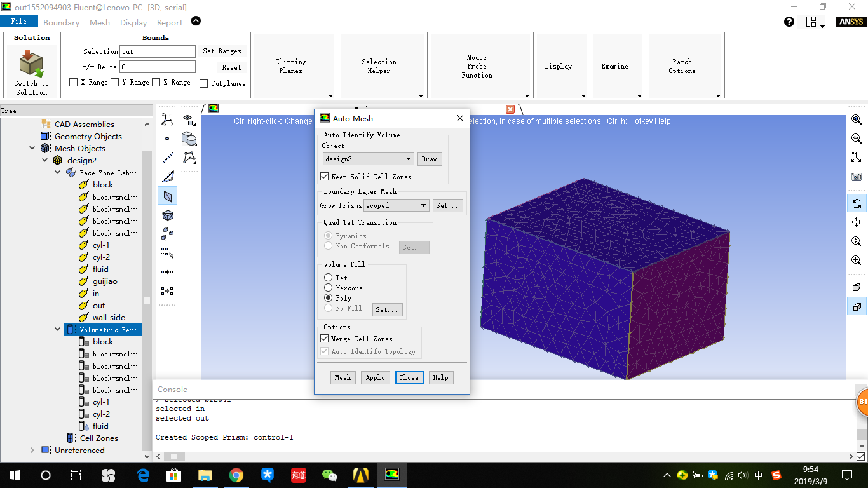Screen dimensions: 868x488
Task: Click the Selection input field showing out
Action: click(x=157, y=51)
